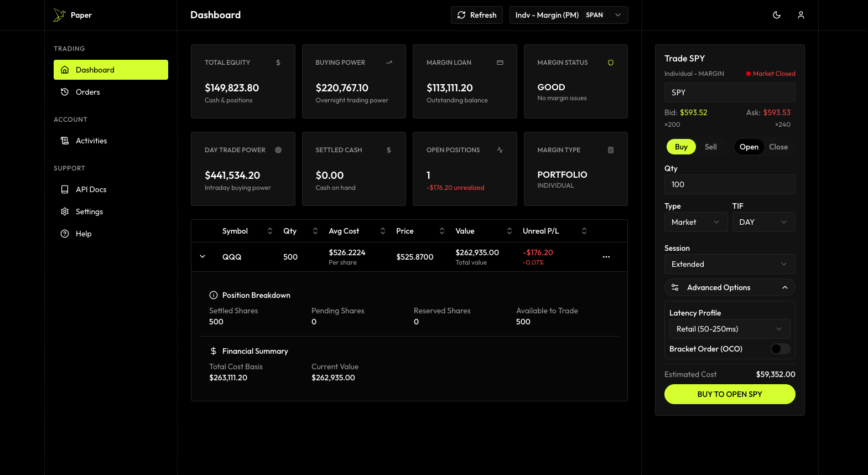Click the Financial Summary dollar icon
The image size is (868, 475).
pos(214,351)
